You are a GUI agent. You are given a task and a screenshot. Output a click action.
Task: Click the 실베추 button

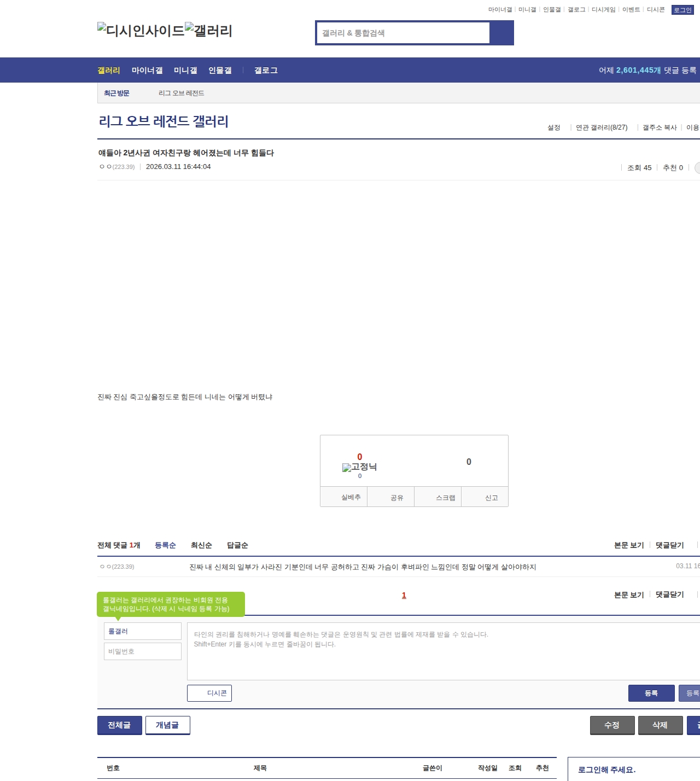click(x=344, y=497)
